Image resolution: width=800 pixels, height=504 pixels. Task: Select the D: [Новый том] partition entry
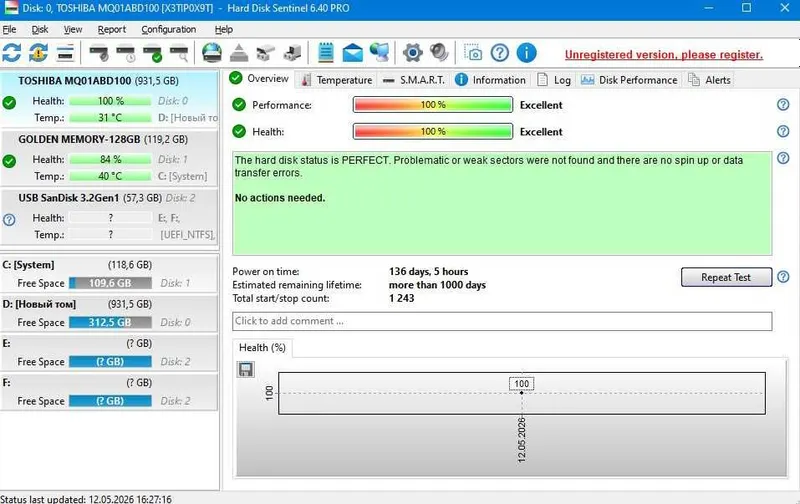pos(109,313)
